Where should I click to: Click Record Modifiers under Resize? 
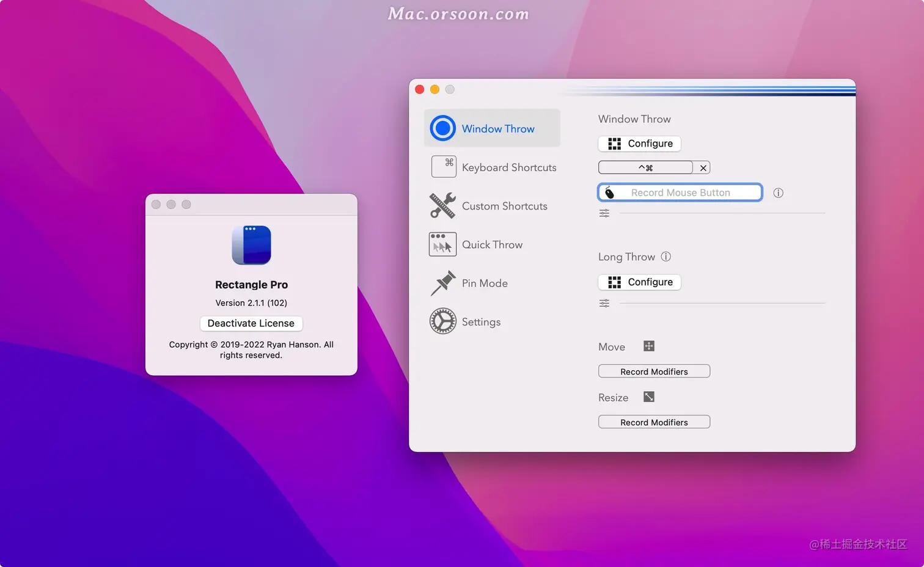(654, 422)
